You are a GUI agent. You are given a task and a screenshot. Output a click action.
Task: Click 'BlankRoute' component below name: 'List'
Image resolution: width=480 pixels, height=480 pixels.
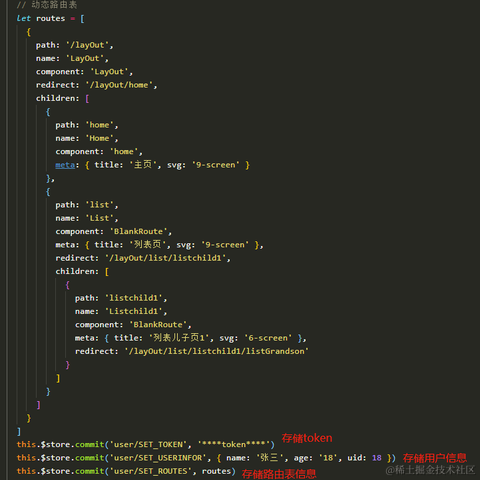pos(138,232)
